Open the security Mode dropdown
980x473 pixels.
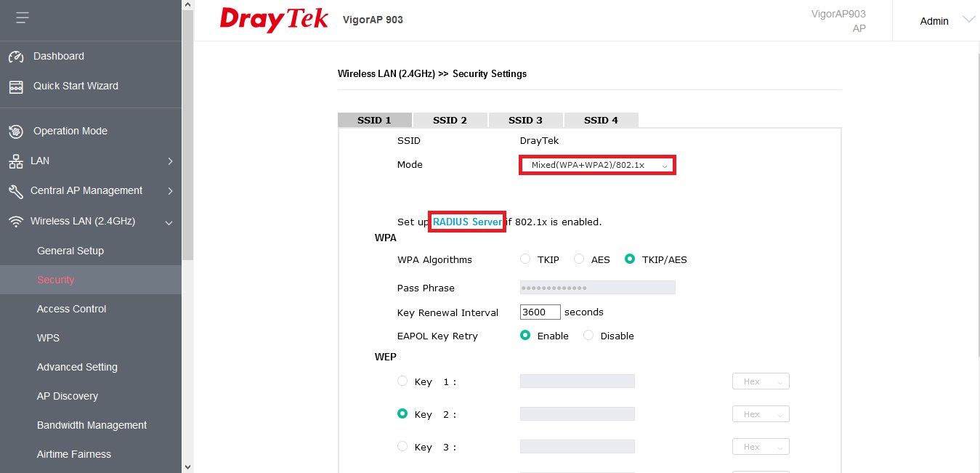tap(597, 165)
